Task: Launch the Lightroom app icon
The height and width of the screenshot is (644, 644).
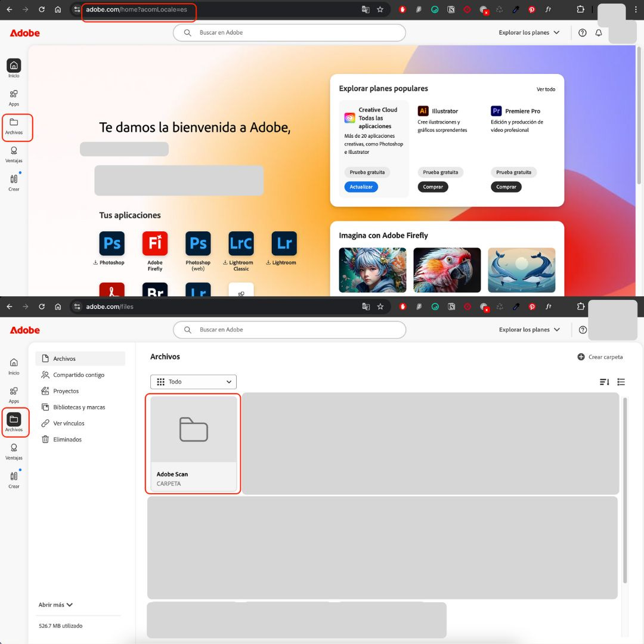Action: [x=284, y=243]
